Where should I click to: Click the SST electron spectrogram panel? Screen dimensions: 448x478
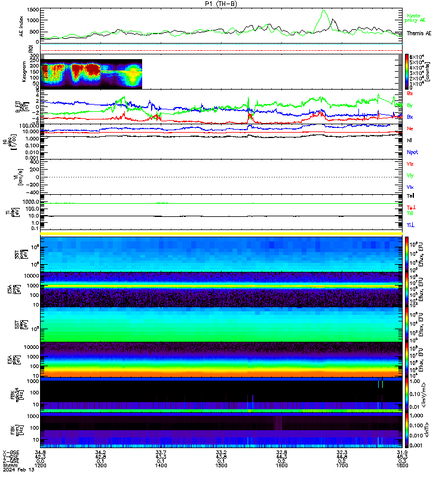[221, 324]
